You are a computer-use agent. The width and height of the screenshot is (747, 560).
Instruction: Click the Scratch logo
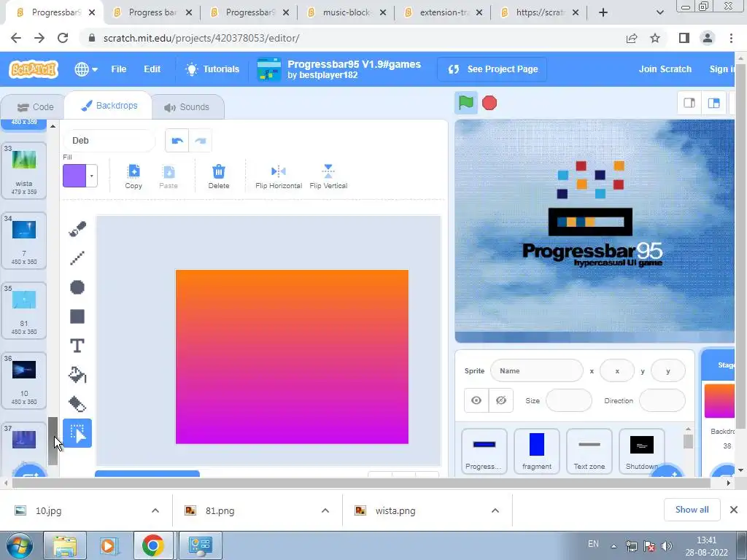(34, 69)
